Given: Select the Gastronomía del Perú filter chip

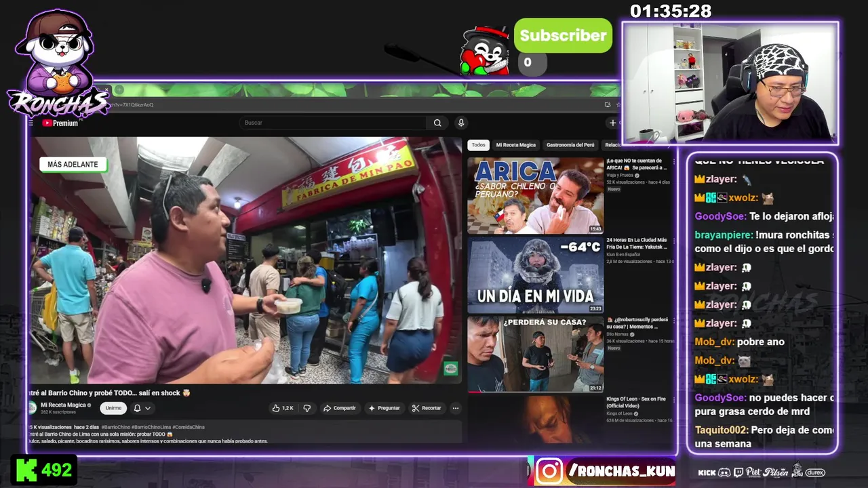Looking at the screenshot, I should click(x=570, y=145).
